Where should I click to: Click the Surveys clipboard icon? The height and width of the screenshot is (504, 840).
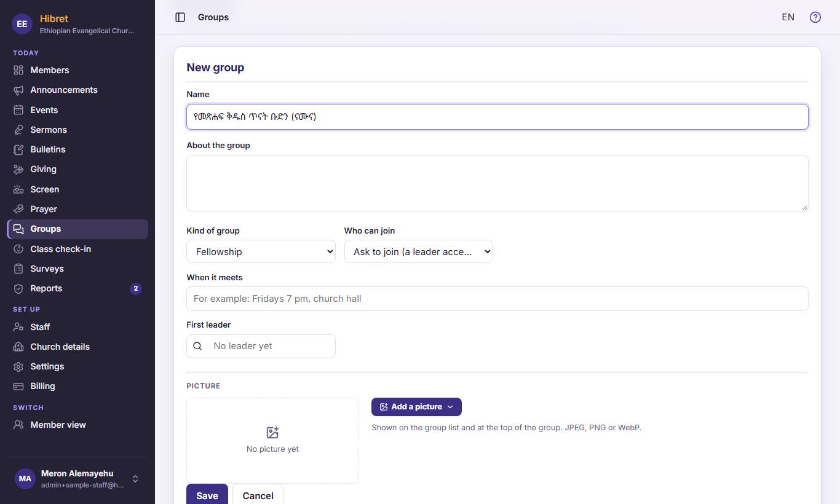coord(18,269)
